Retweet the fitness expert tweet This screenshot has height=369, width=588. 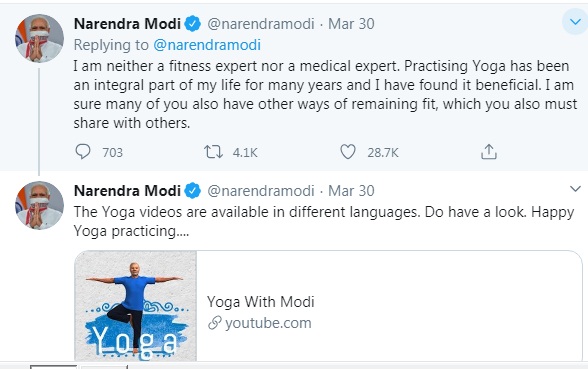pos(213,152)
